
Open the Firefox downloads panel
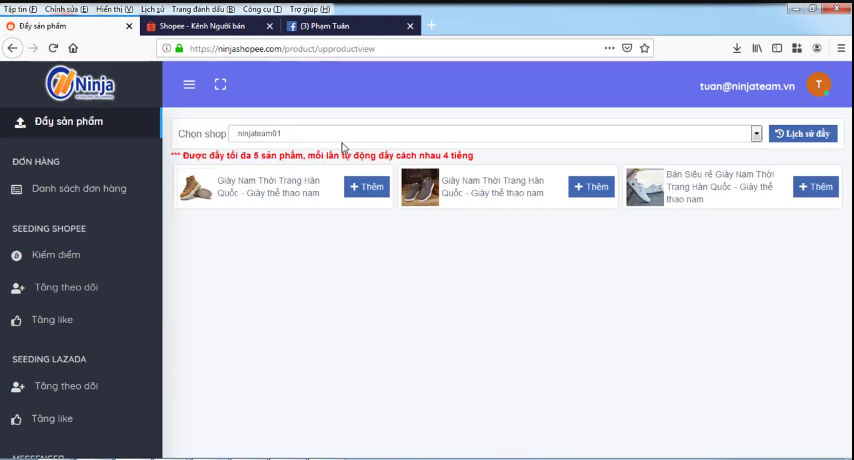click(737, 48)
